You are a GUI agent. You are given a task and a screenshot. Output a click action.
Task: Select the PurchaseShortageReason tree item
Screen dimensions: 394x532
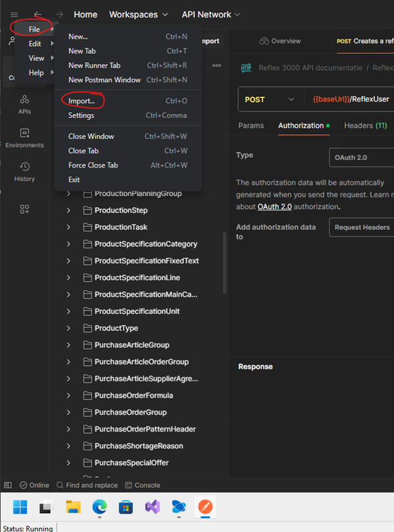click(x=139, y=446)
